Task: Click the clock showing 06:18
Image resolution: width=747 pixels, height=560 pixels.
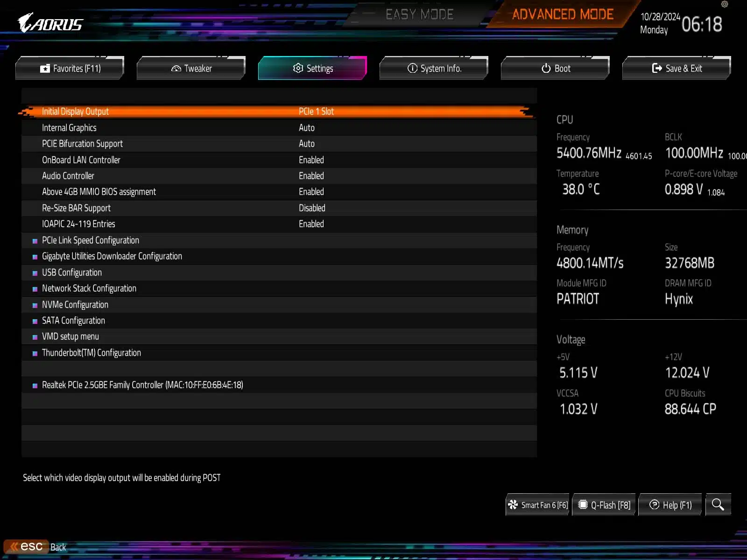Action: 702,24
